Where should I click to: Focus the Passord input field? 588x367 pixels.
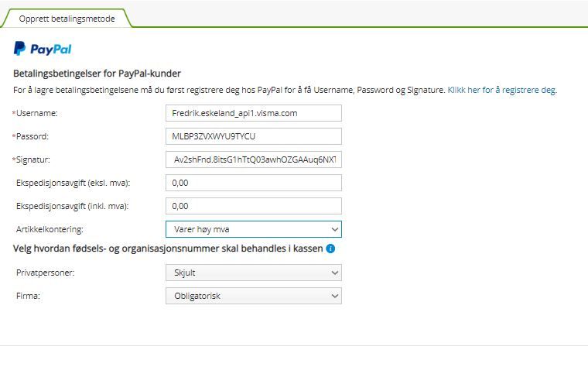(x=254, y=136)
